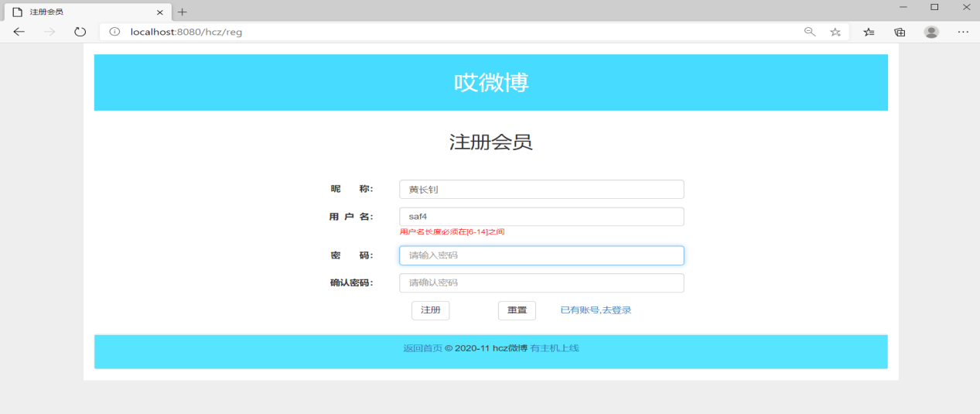This screenshot has width=980, height=414.
Task: Maximize the browser window
Action: (x=934, y=7)
